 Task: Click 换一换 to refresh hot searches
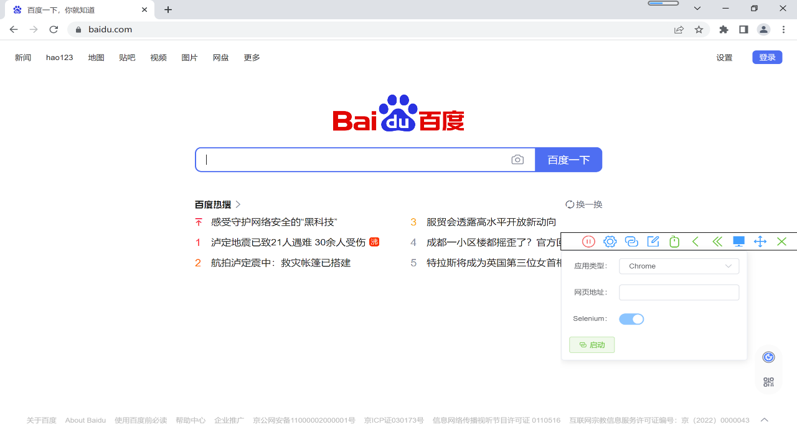[584, 205]
